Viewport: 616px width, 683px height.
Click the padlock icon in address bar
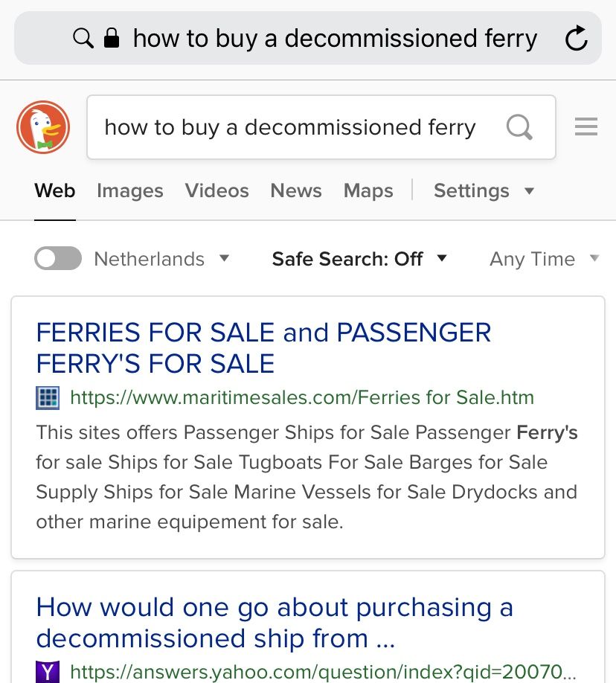click(112, 38)
